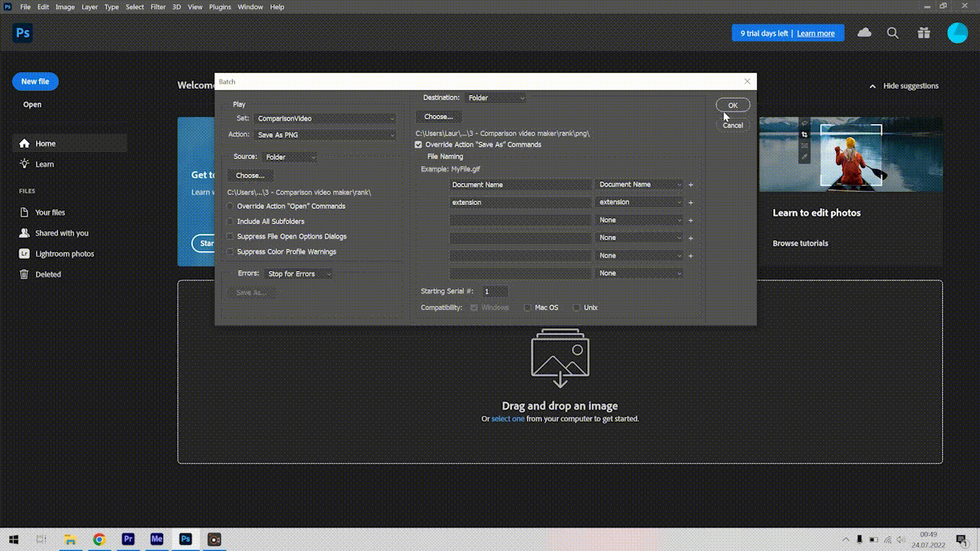
Task: Click the gift box icon
Action: [924, 33]
